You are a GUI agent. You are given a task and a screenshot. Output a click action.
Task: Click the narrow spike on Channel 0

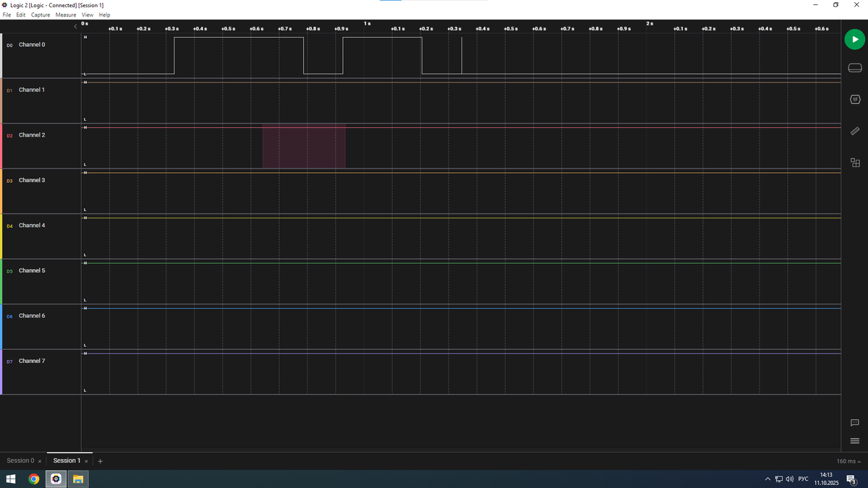point(461,56)
